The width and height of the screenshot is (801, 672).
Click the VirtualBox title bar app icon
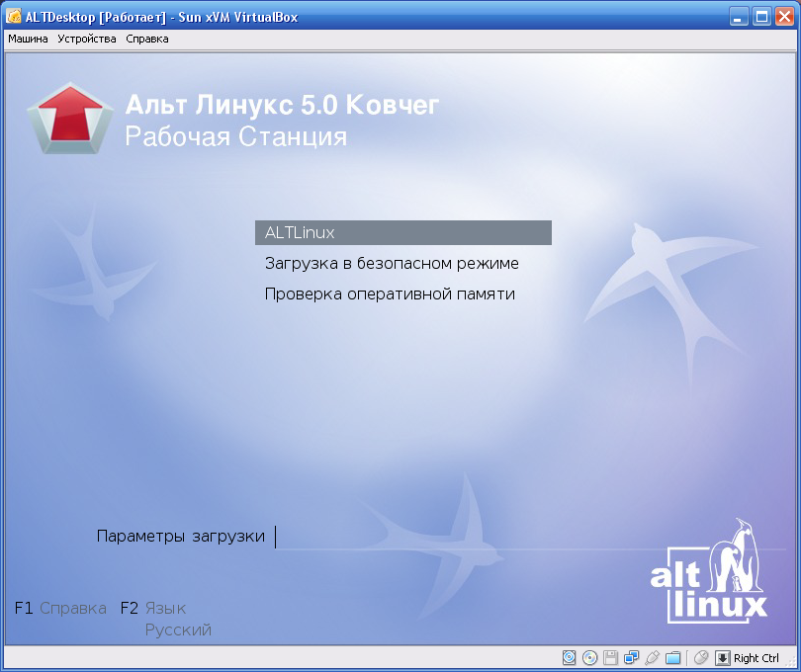[x=13, y=17]
